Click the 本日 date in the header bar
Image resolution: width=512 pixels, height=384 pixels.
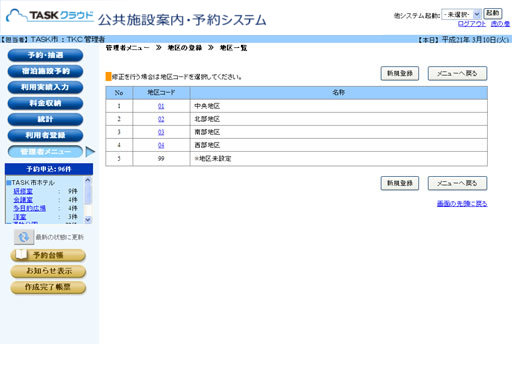click(x=464, y=40)
